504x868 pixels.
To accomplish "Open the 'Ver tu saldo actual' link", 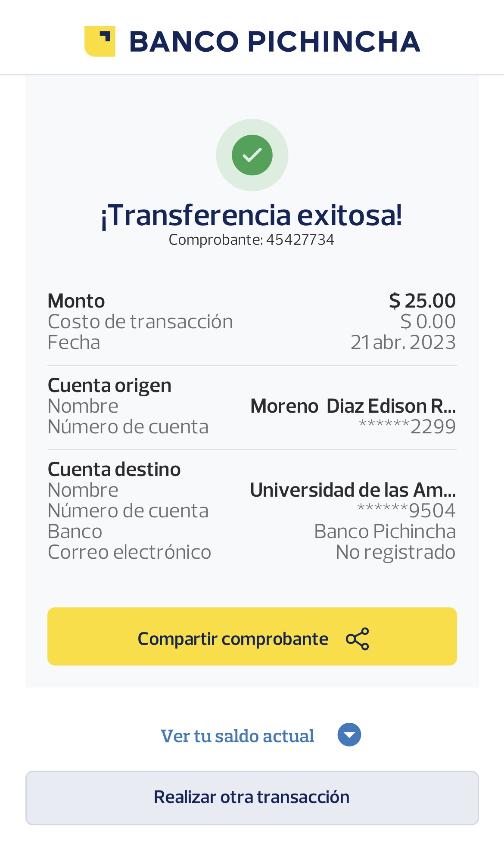I will [x=237, y=736].
